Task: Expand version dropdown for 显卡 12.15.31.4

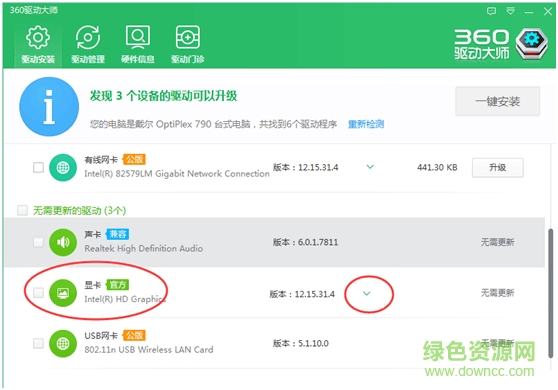Action: pyautogui.click(x=367, y=294)
